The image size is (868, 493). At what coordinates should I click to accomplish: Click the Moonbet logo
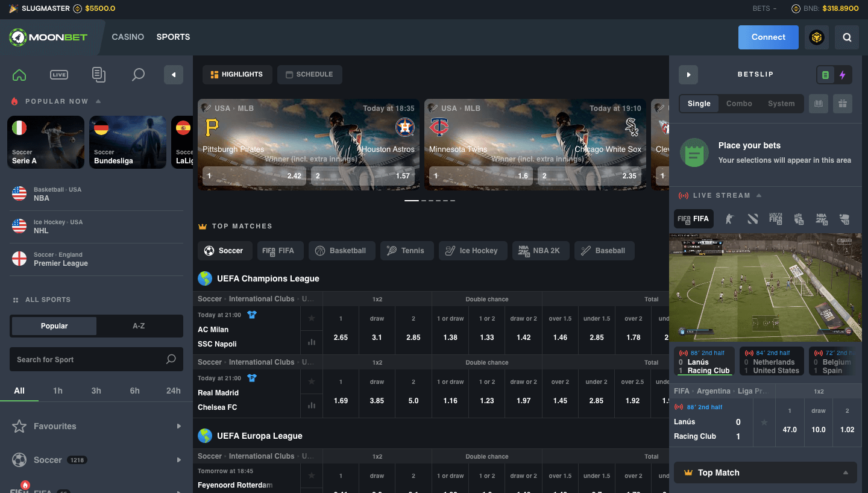[48, 37]
